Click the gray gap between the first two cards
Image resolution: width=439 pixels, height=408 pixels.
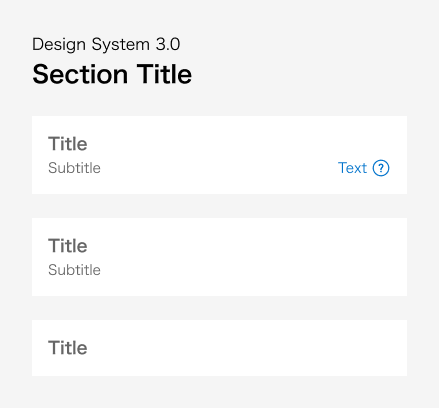(219, 206)
